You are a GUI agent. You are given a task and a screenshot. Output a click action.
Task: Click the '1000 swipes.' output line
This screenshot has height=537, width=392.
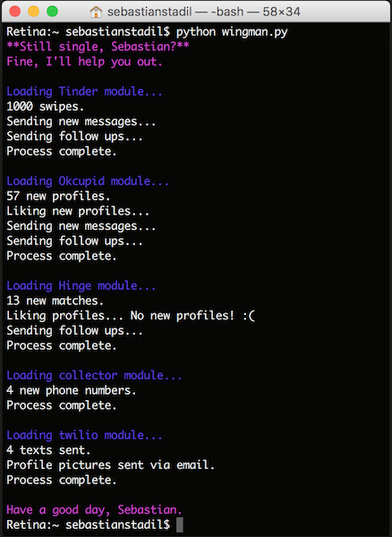click(45, 107)
